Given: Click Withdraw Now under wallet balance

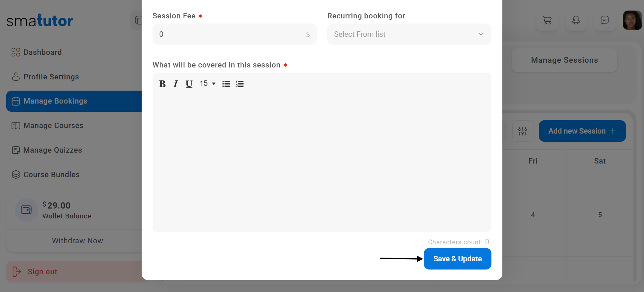Looking at the screenshot, I should click(x=77, y=241).
